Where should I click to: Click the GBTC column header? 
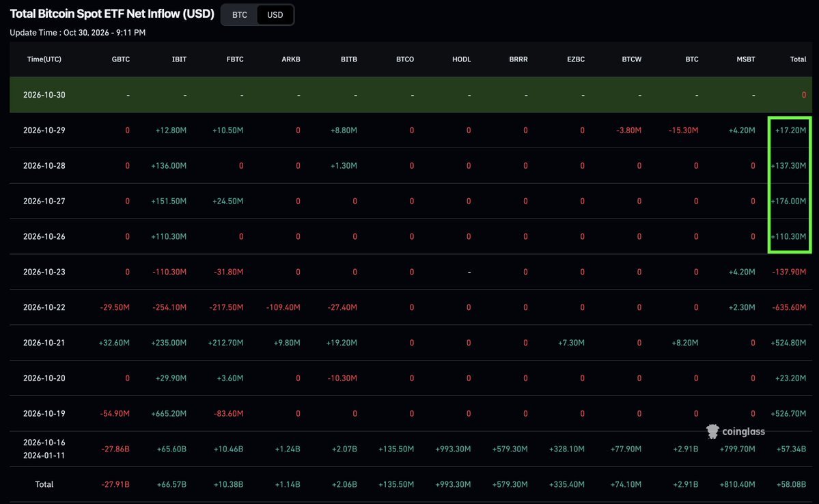tap(121, 59)
